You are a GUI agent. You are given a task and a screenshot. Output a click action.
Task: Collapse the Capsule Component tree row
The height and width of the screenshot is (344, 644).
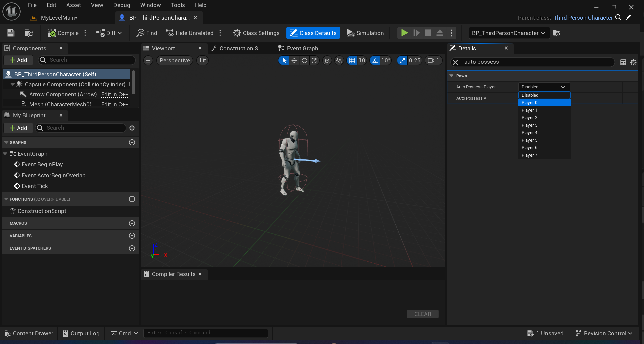13,84
